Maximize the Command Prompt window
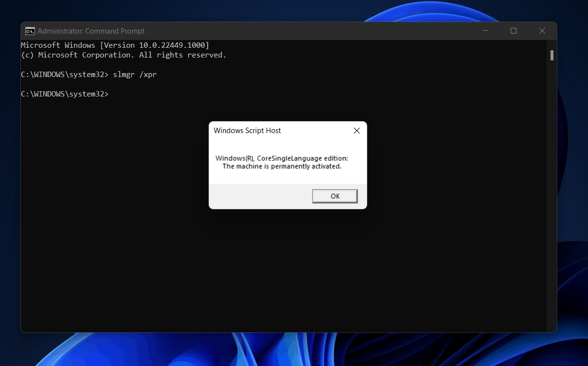The width and height of the screenshot is (588, 366). (513, 31)
